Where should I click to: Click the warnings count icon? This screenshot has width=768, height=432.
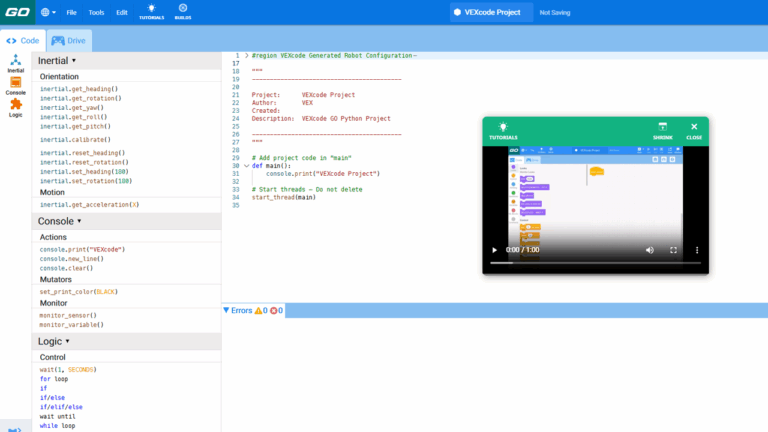click(258, 311)
